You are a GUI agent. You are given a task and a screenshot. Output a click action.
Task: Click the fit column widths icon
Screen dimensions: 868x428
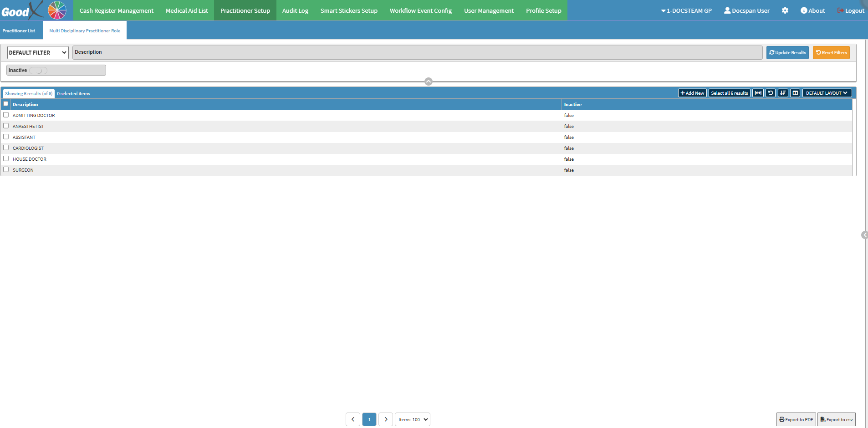(x=758, y=93)
